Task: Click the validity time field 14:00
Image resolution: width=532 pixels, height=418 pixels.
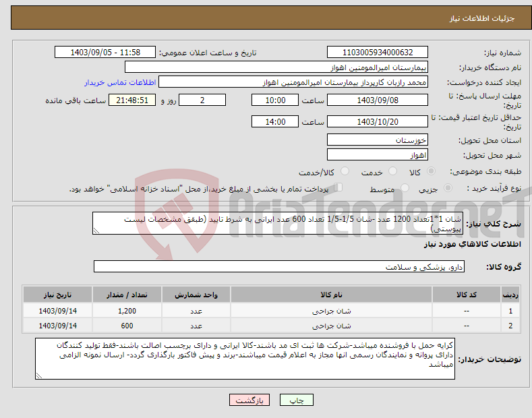Action: click(275, 121)
